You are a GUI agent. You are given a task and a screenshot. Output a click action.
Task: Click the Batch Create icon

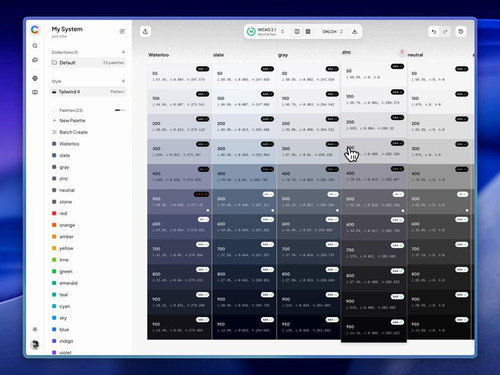[54, 132]
